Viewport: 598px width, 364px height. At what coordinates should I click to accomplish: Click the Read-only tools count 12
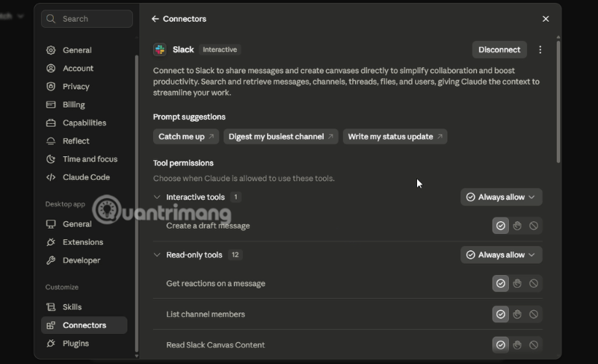click(x=235, y=255)
